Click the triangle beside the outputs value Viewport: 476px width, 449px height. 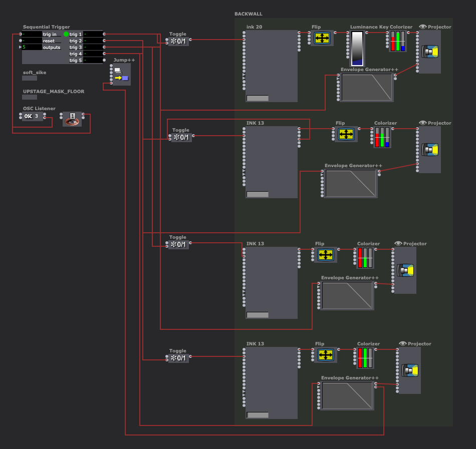click(21, 47)
